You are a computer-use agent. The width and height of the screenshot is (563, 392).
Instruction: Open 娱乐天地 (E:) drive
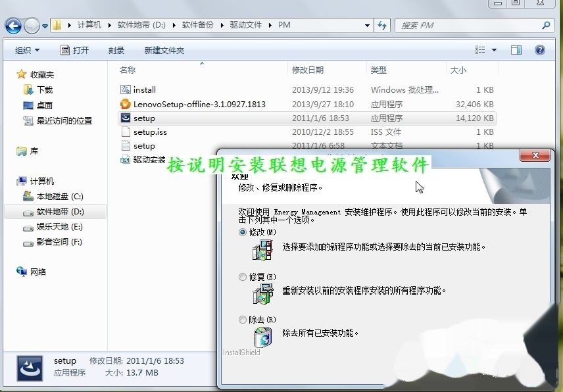pos(60,227)
